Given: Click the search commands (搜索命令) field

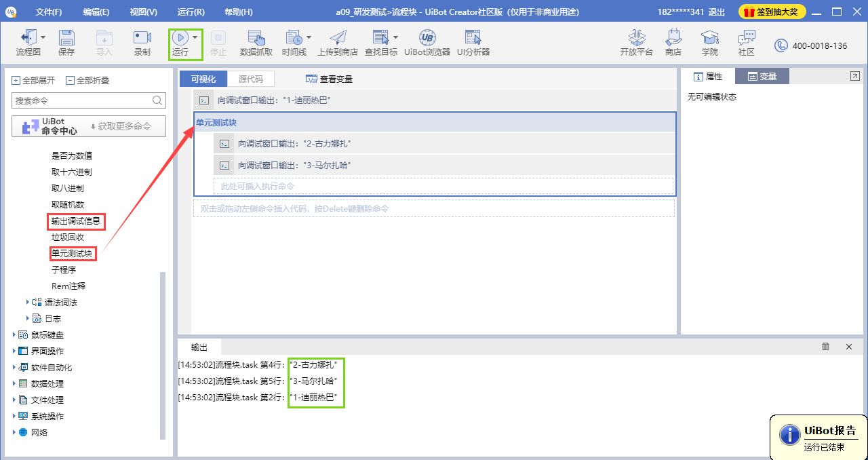Looking at the screenshot, I should pos(81,100).
